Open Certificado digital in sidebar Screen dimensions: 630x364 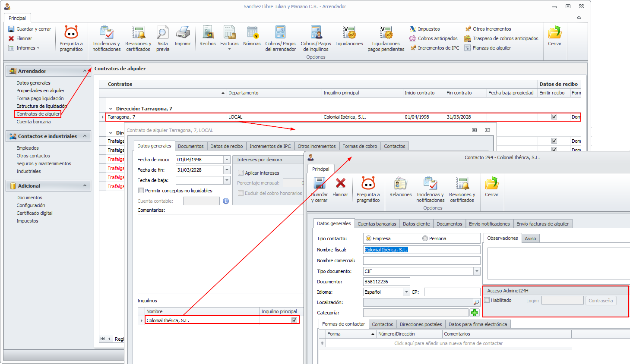click(35, 213)
